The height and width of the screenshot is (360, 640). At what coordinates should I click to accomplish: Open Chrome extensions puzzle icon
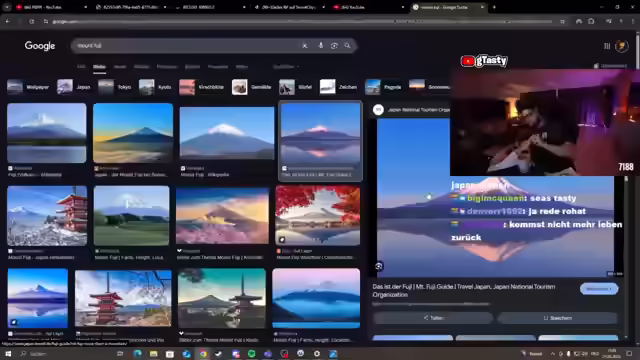tap(591, 21)
